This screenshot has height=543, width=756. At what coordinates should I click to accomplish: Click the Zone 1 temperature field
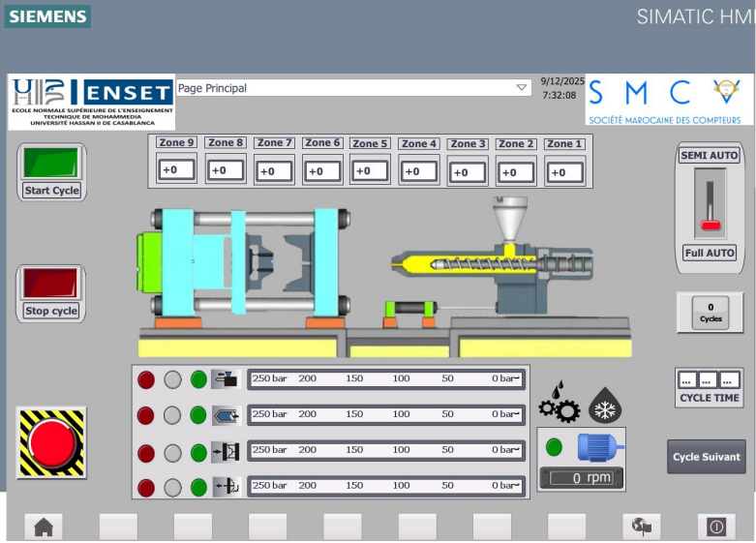point(564,172)
